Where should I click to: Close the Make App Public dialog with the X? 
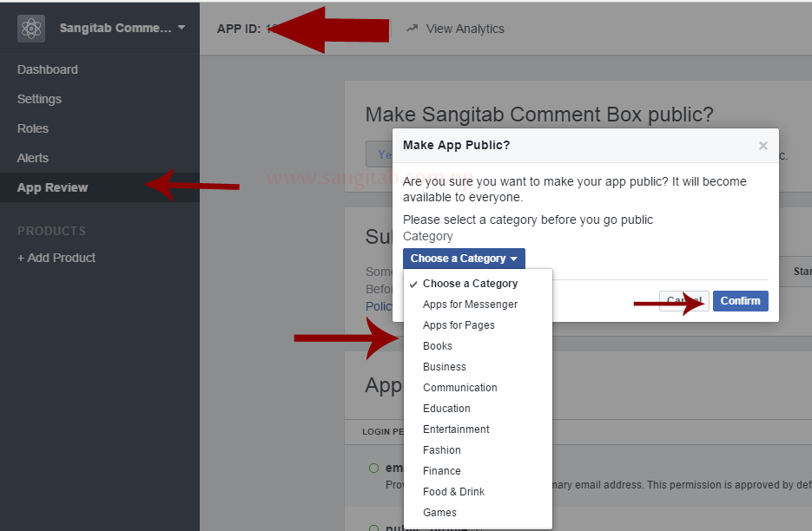(763, 146)
